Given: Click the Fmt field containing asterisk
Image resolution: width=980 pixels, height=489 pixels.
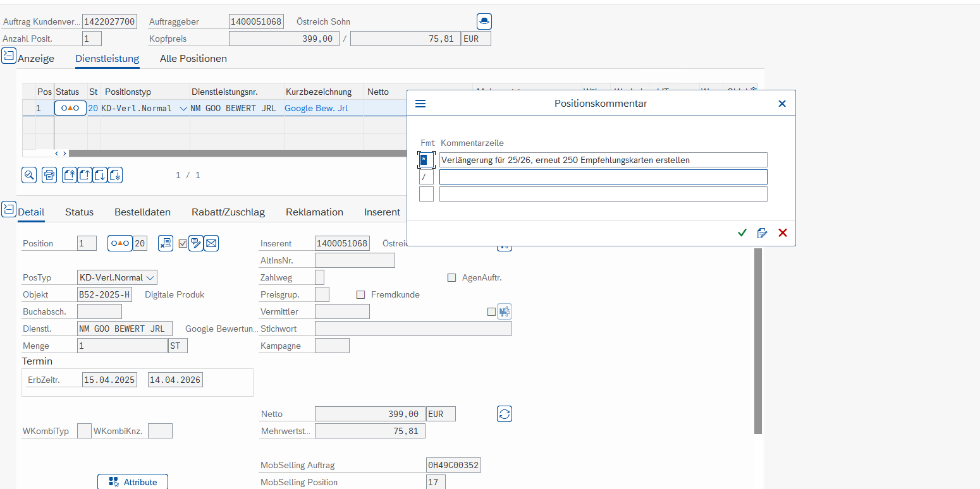Looking at the screenshot, I should tap(426, 160).
